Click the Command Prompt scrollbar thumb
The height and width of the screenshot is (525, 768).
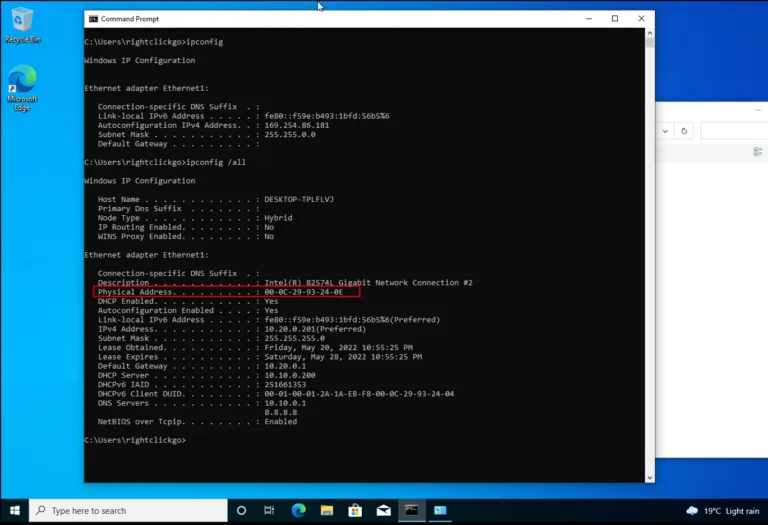pos(650,42)
